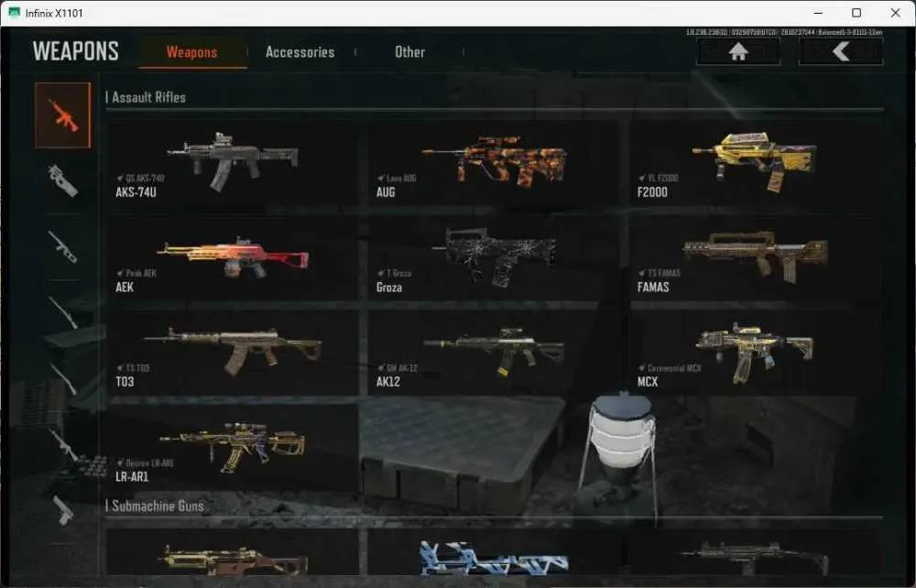Open the AKS-74U weapon card
This screenshot has height=588, width=916.
pos(233,164)
